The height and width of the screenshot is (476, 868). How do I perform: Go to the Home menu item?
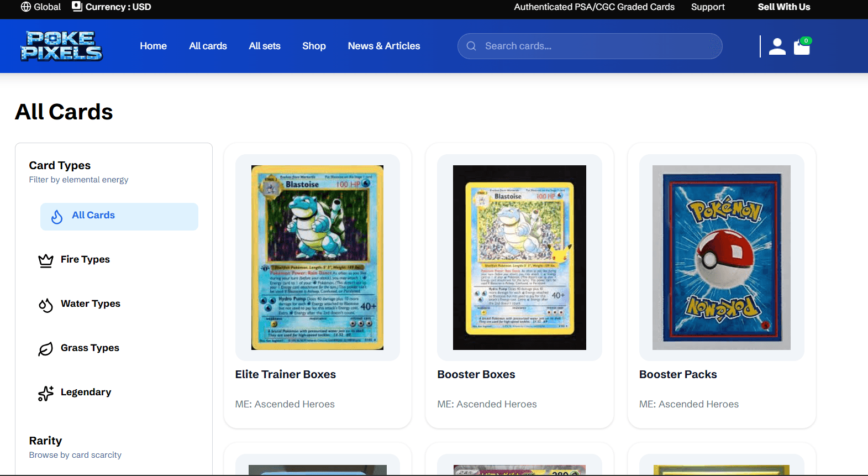tap(153, 46)
